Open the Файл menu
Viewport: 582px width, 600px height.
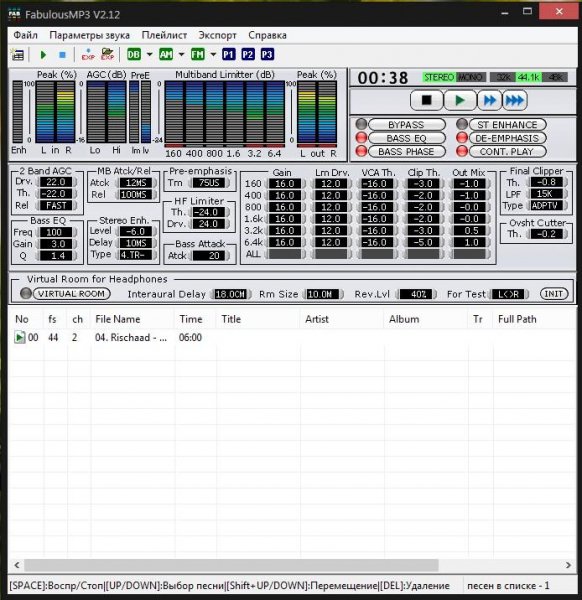(x=25, y=35)
